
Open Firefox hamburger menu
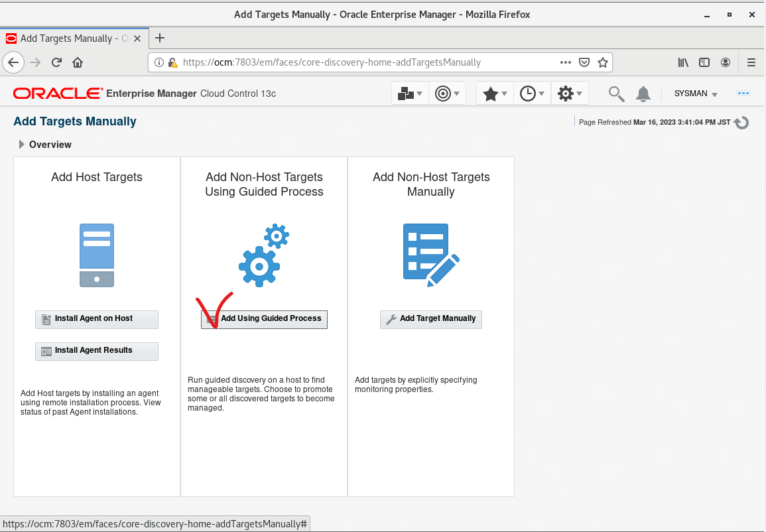751,62
